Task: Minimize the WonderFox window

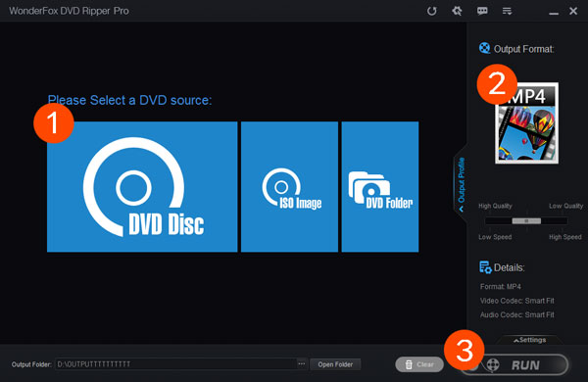Action: click(x=554, y=14)
